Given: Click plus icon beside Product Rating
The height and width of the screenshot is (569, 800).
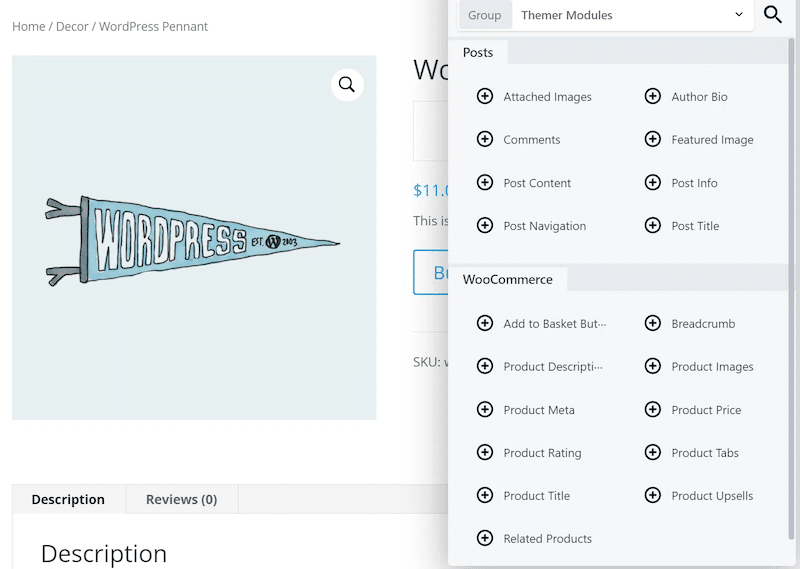Looking at the screenshot, I should click(485, 452).
